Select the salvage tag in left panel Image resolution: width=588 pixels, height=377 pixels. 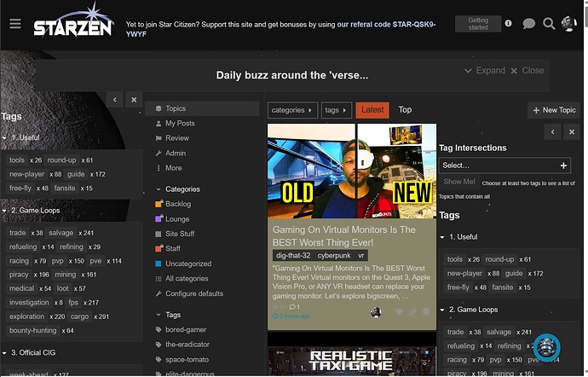pyautogui.click(x=61, y=233)
